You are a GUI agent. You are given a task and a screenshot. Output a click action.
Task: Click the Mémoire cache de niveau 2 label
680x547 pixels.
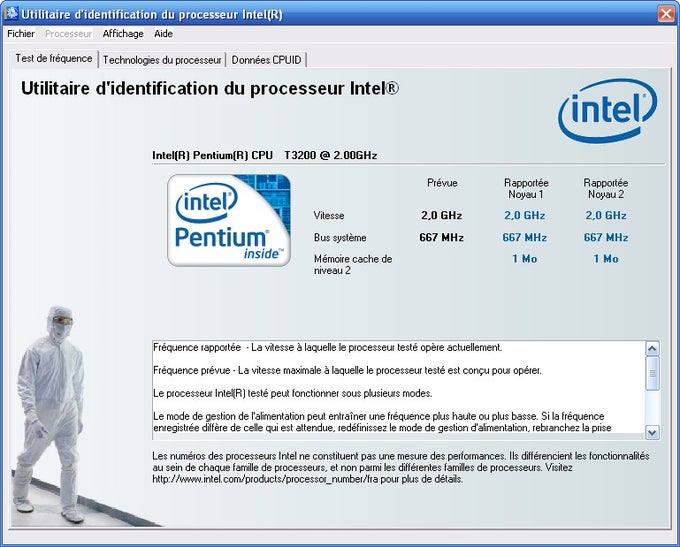[x=353, y=265]
